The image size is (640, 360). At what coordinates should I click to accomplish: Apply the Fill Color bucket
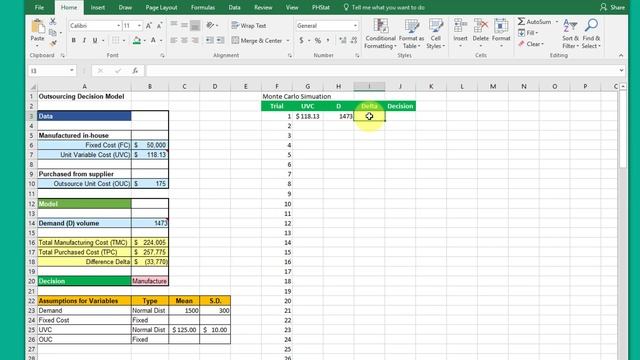pyautogui.click(x=137, y=40)
